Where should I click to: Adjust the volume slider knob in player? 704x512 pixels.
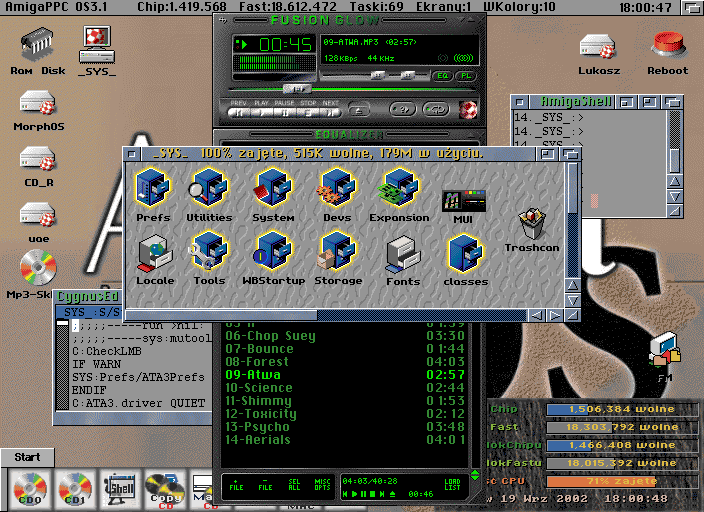click(378, 75)
